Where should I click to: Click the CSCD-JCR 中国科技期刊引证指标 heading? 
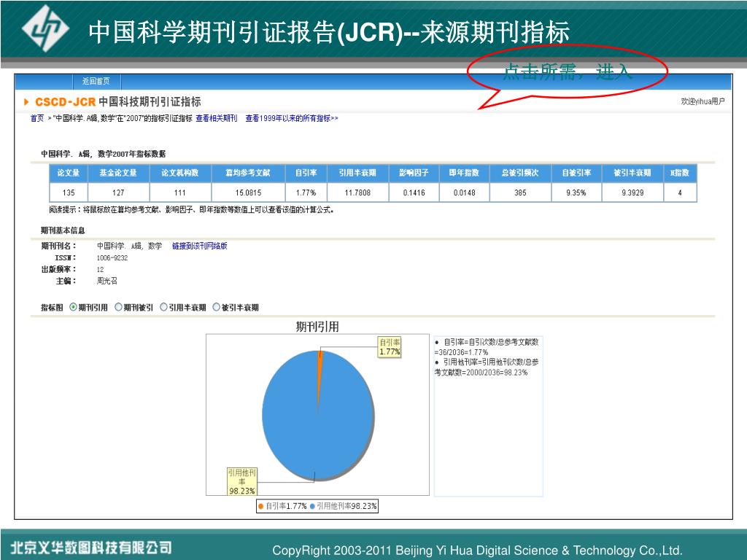coord(118,101)
